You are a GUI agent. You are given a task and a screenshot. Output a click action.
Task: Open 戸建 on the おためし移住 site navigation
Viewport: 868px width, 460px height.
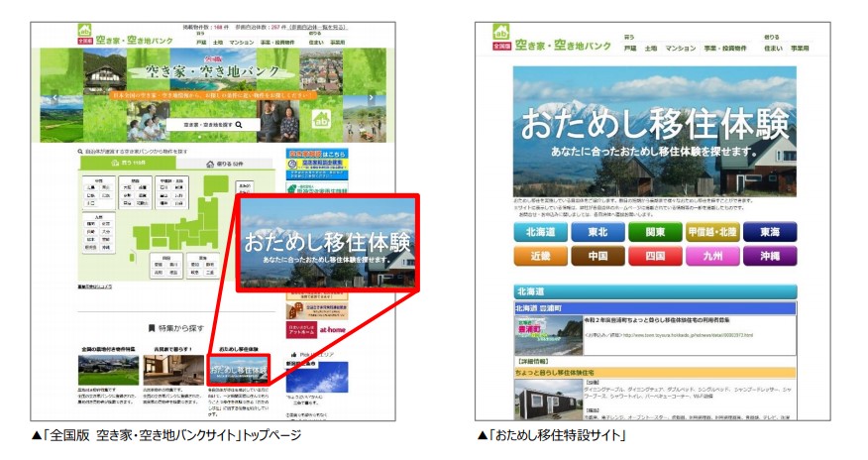click(x=630, y=49)
